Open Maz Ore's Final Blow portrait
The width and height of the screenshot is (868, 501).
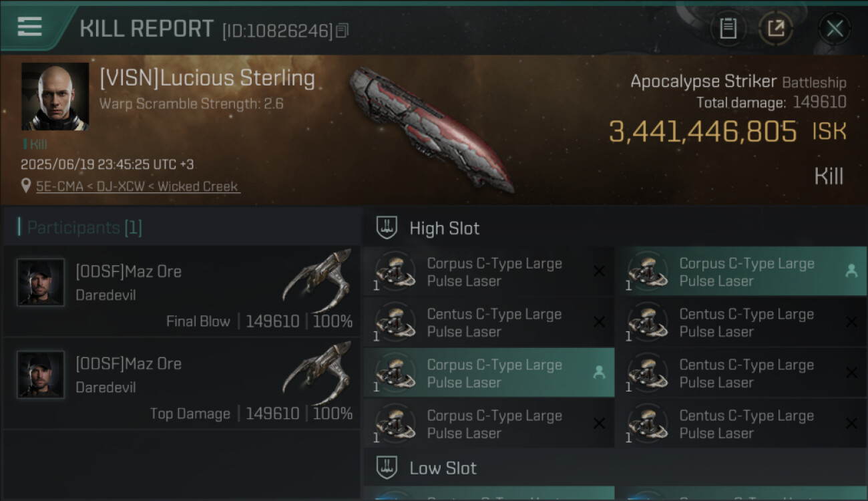click(41, 283)
